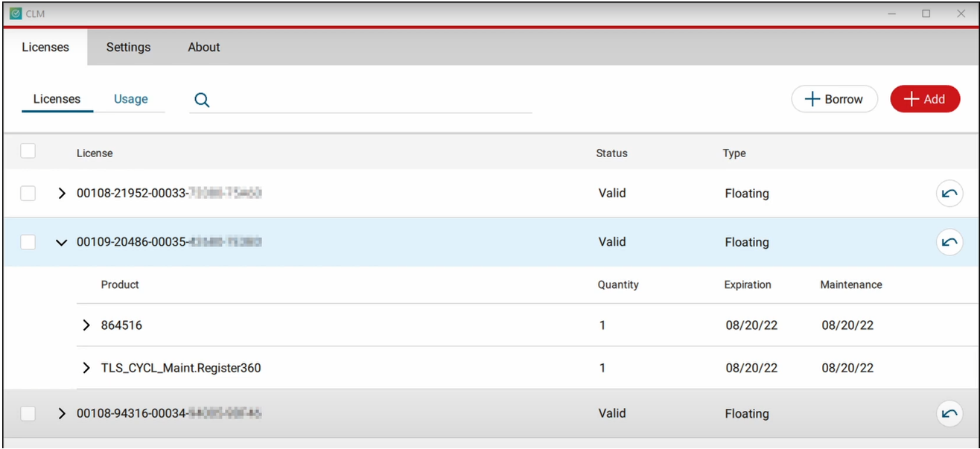This screenshot has width=980, height=449.
Task: Click the red Add button
Action: (x=925, y=99)
